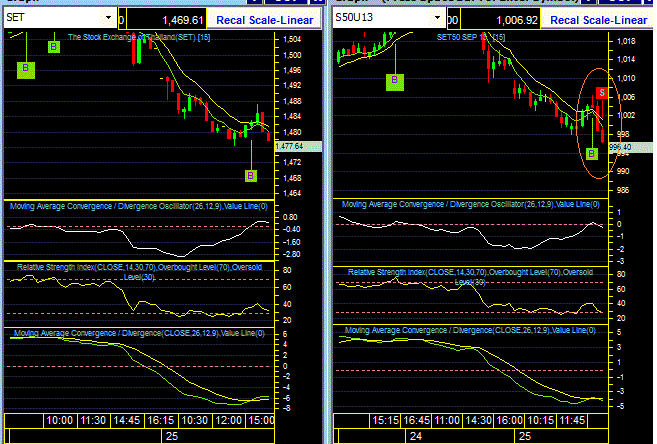Click the 1,018 price scale value
This screenshot has height=444, width=657.
click(x=626, y=41)
